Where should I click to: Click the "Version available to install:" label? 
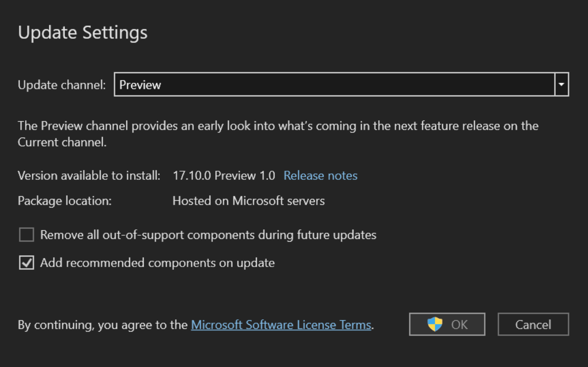click(x=89, y=176)
